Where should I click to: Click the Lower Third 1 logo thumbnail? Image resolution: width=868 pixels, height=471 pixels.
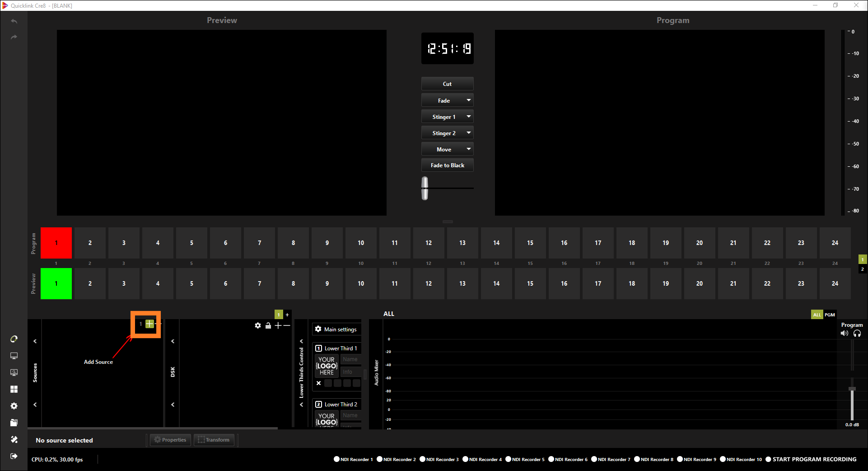coord(327,366)
